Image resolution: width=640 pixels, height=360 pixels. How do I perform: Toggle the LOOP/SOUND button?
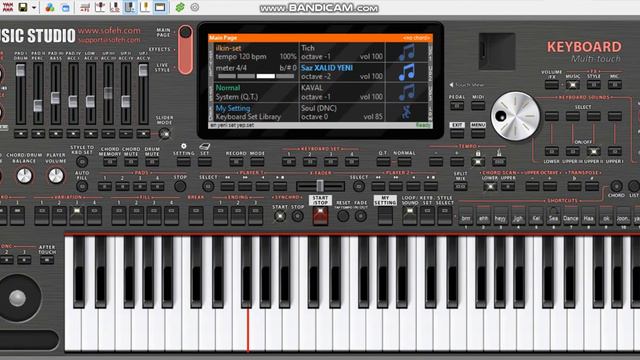pyautogui.click(x=410, y=216)
